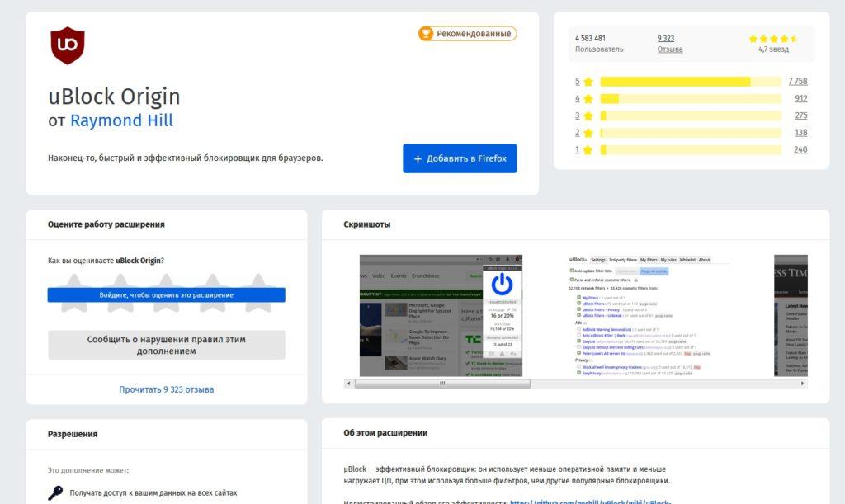Screen dimensions: 845x504
Task: Click the 240 one-star review count
Action: pos(800,149)
